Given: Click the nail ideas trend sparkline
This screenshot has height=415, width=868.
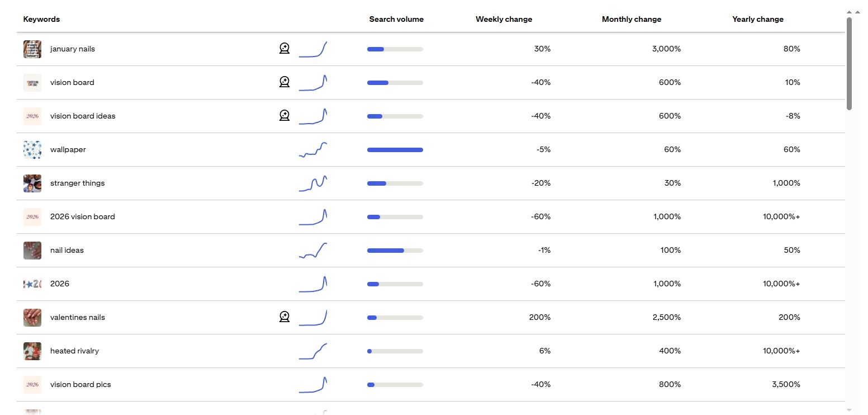Looking at the screenshot, I should coord(313,251).
